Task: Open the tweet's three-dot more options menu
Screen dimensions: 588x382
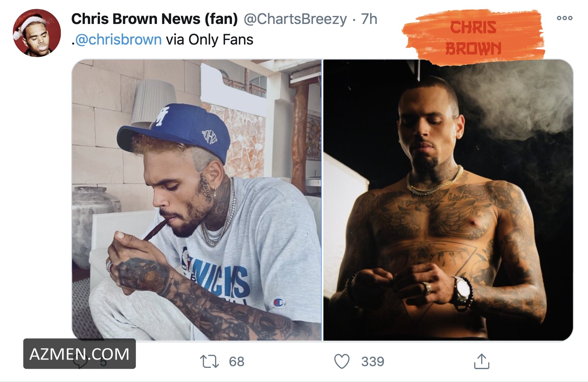Action: coord(564,18)
